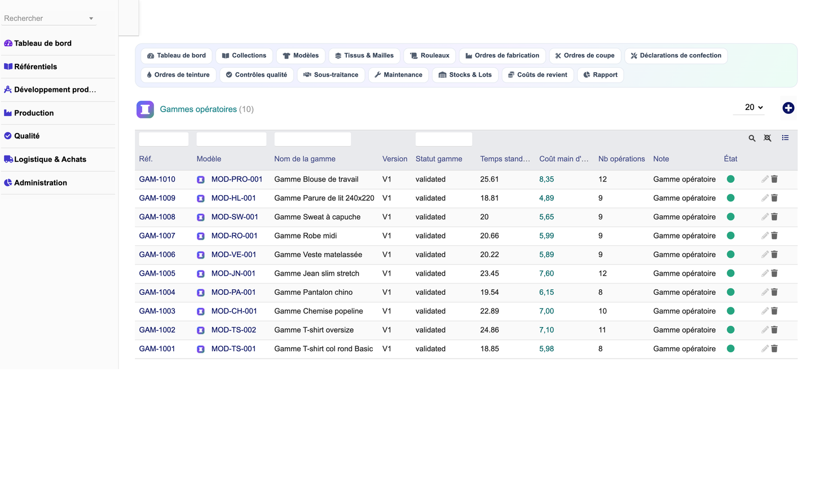Click the green status dot for GAM-1005
This screenshot has height=504, width=815.
click(x=730, y=273)
